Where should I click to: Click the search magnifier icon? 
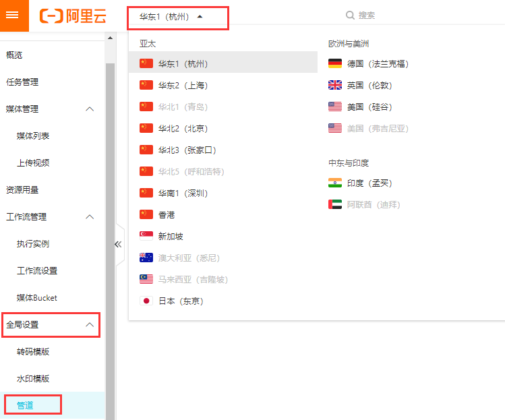pos(350,15)
